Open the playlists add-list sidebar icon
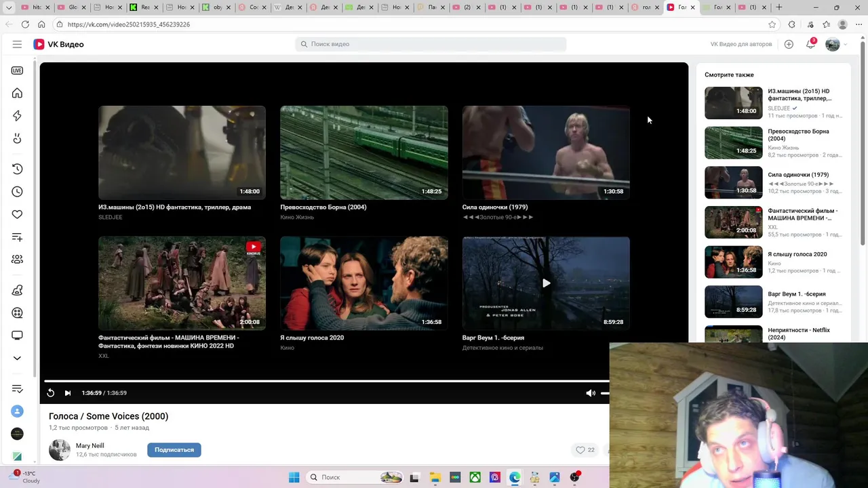Image resolution: width=868 pixels, height=488 pixels. [x=17, y=237]
